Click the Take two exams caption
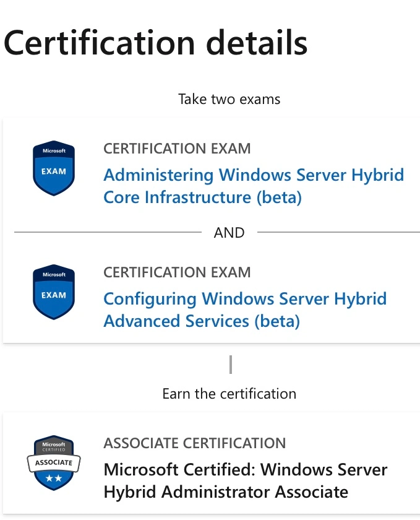 229,99
